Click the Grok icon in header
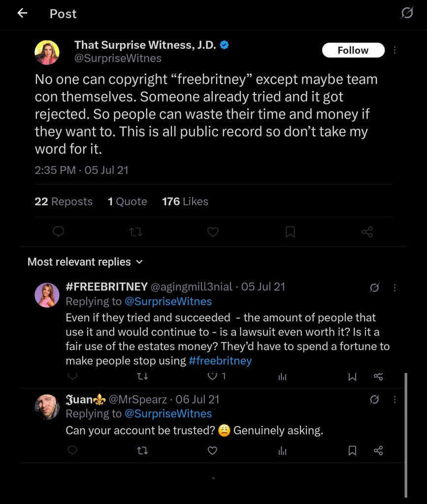 coord(407,13)
